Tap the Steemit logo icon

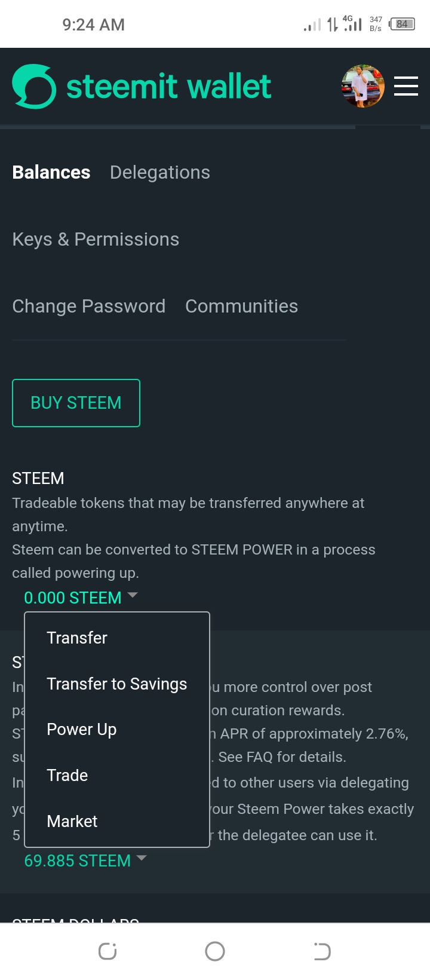pos(34,87)
